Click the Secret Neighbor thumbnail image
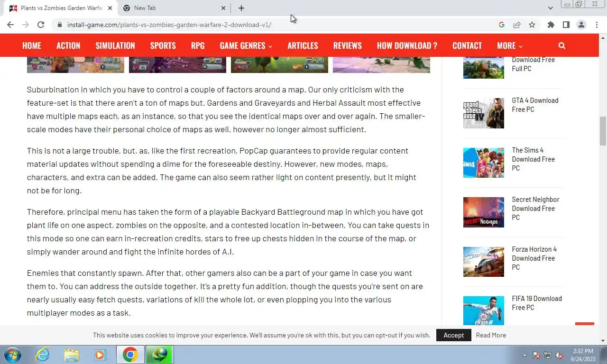The image size is (607, 364). (484, 212)
